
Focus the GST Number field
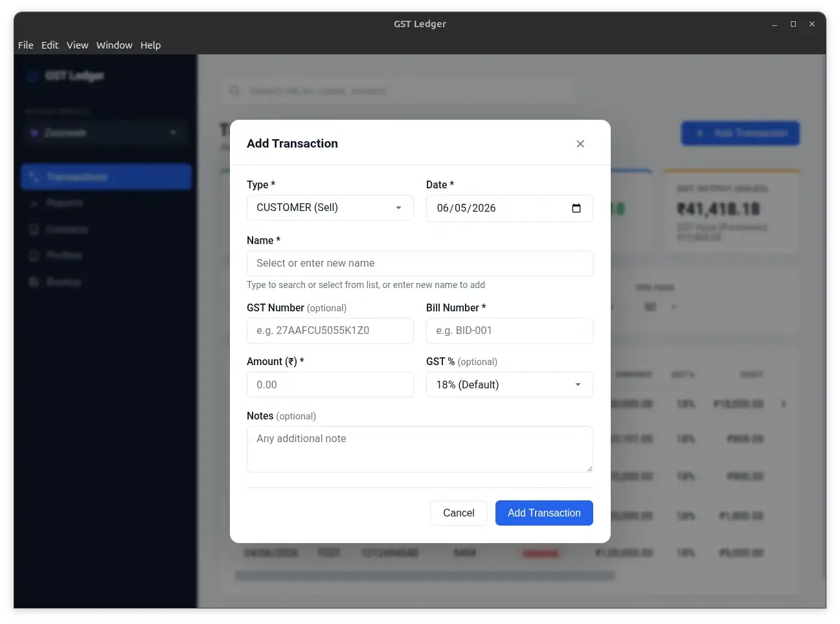[330, 331]
